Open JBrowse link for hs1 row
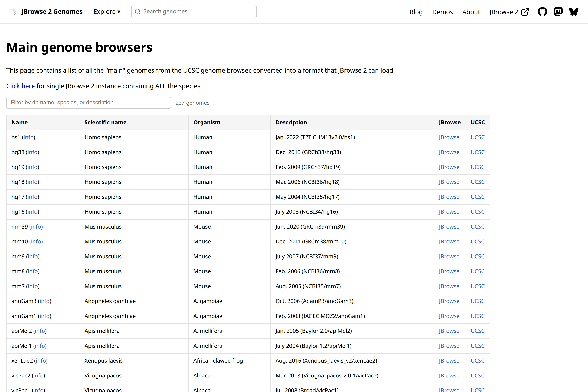This screenshot has height=392, width=588. pos(449,137)
